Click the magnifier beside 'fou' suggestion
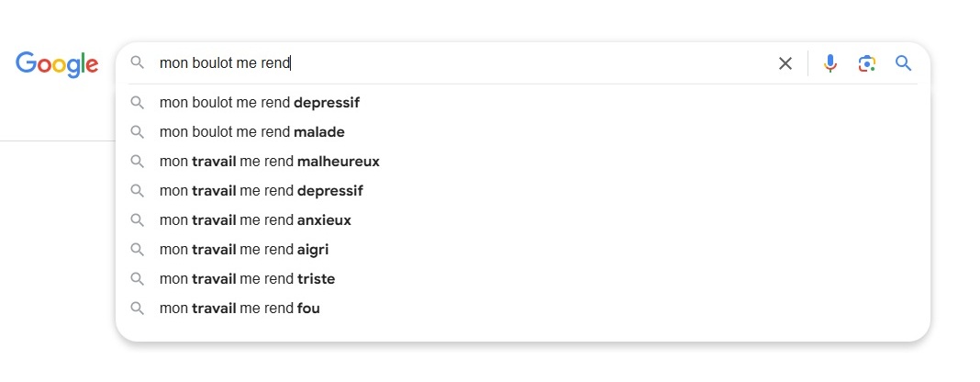This screenshot has height=382, width=980. click(x=138, y=309)
